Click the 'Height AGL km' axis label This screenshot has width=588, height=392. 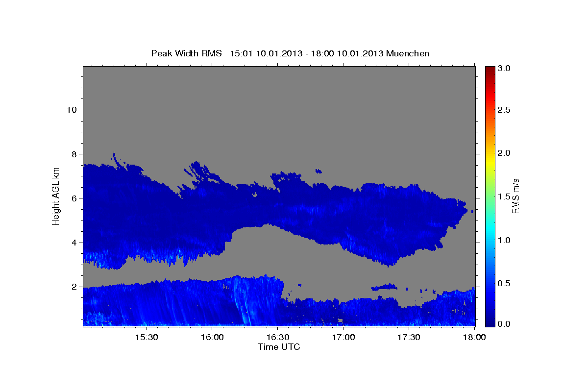pyautogui.click(x=56, y=196)
